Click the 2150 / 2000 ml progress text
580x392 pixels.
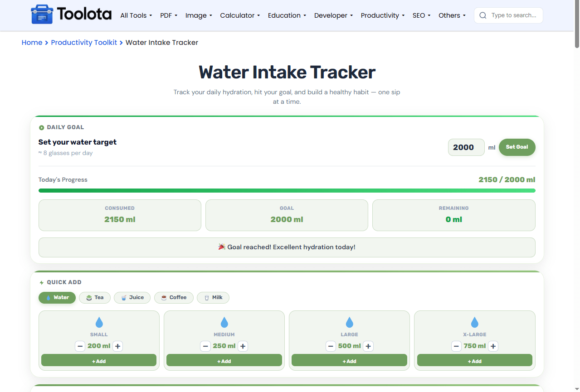pos(507,180)
